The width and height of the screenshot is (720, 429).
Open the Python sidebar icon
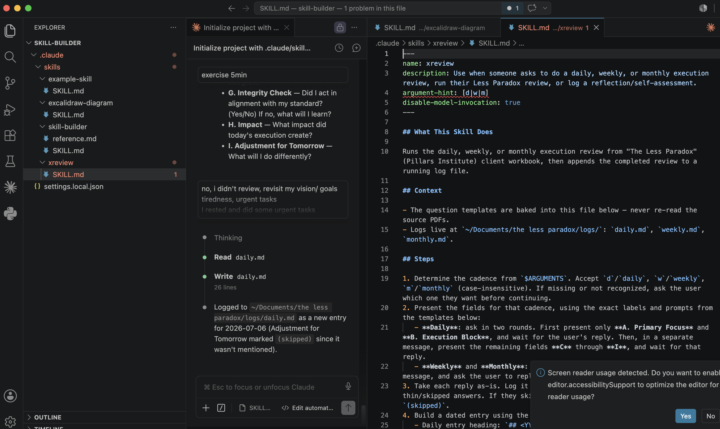coord(10,214)
